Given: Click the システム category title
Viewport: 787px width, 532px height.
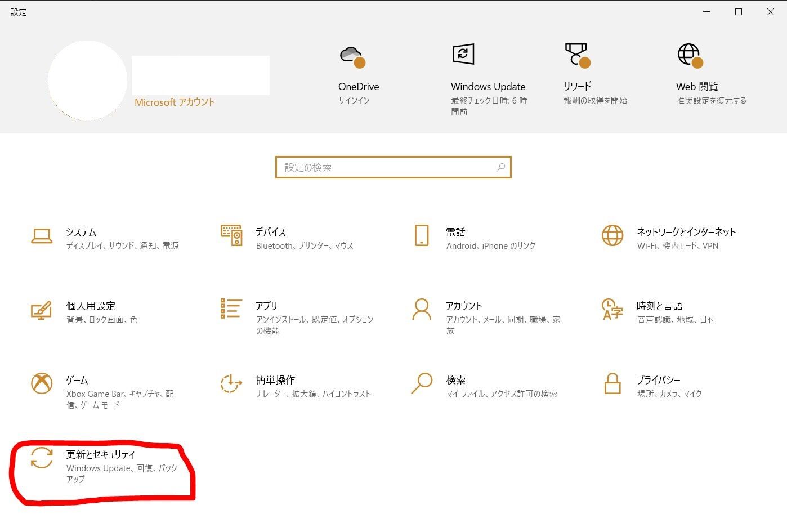Looking at the screenshot, I should [81, 232].
